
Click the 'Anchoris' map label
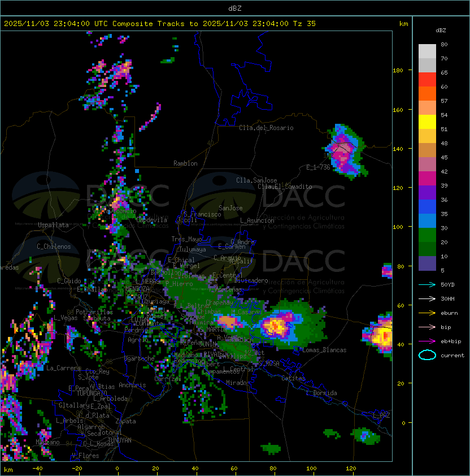click(132, 385)
